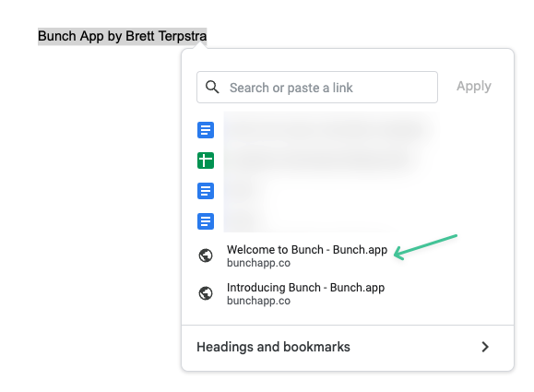
Task: Choose the Introducing Bunch - Bunch.app suggestion
Action: click(348, 293)
